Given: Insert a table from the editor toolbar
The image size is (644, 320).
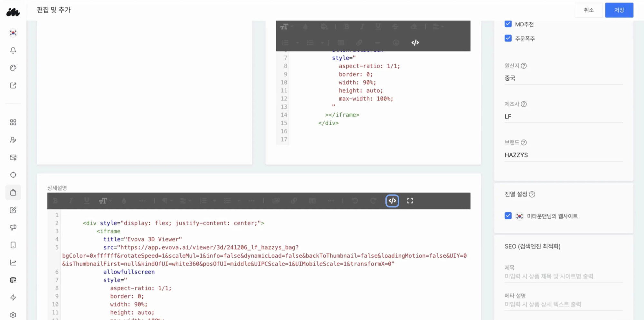Looking at the screenshot, I should tap(312, 201).
